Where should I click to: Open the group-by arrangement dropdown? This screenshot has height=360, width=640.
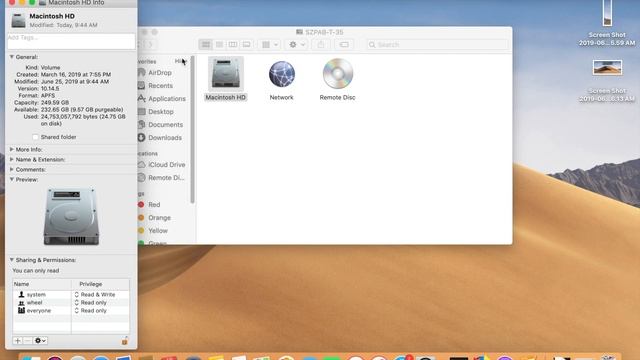270,44
